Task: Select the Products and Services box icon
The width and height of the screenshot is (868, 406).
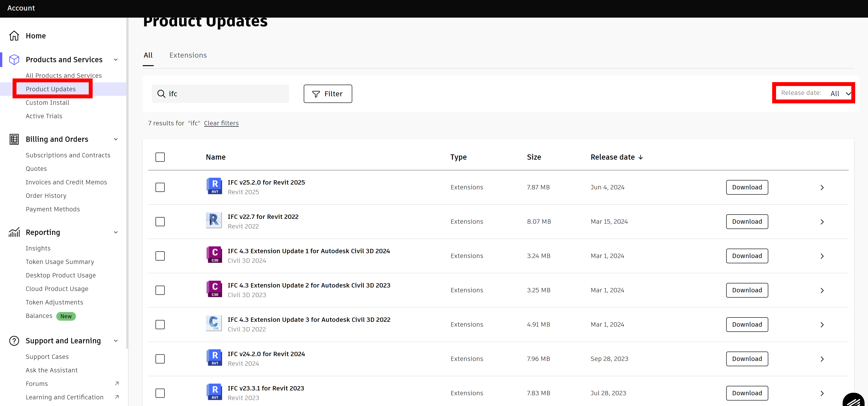Action: (x=14, y=59)
